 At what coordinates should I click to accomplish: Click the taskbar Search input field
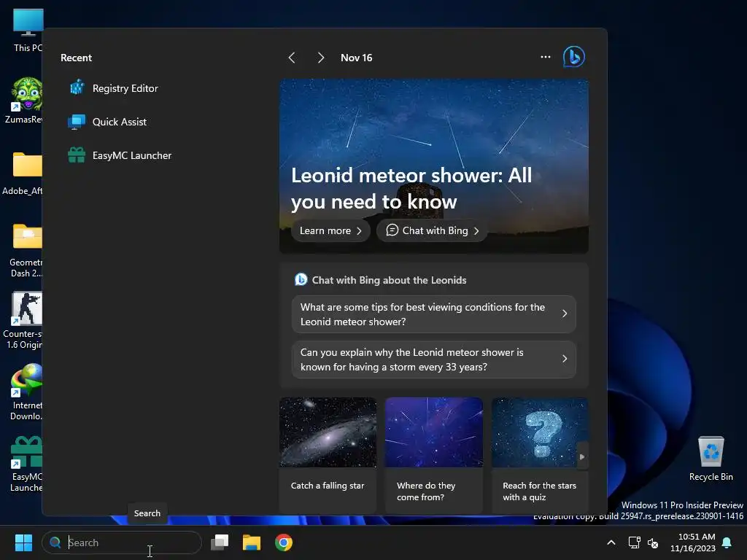pos(122,542)
